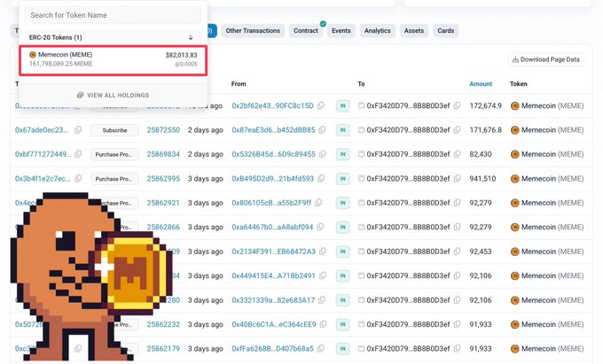This screenshot has height=364, width=603.
Task: Open sender address 0x2134F391...EB68472A3
Action: pyautogui.click(x=273, y=252)
